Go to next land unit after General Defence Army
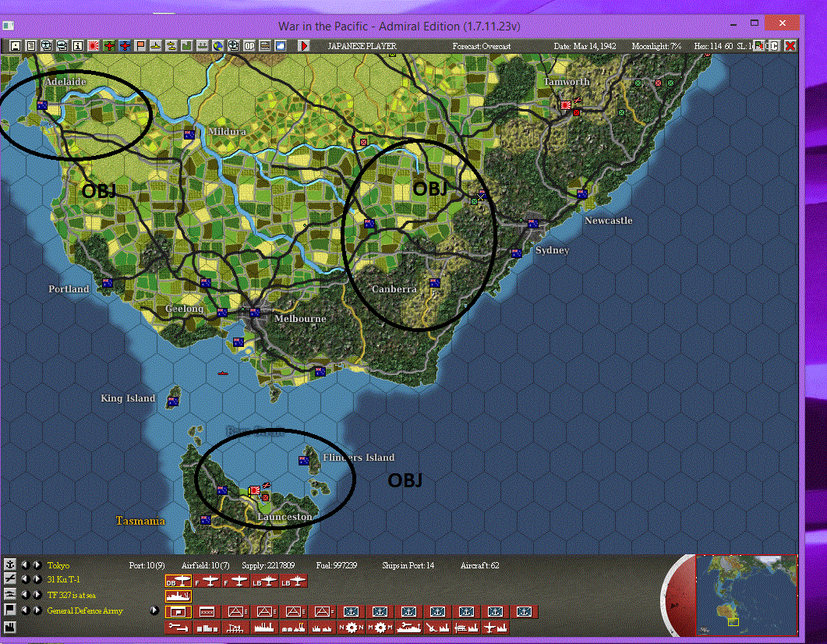The image size is (827, 644). [37, 610]
